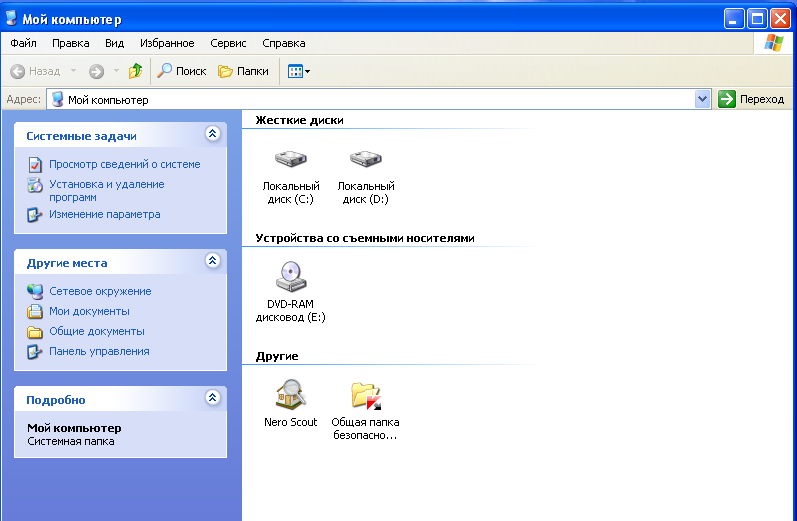Open Мои документы link
This screenshot has height=521, width=797.
coord(89,311)
